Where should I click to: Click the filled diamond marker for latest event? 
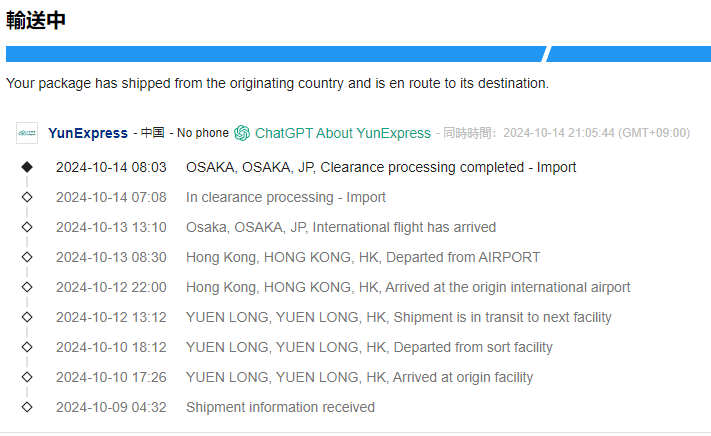pyautogui.click(x=27, y=167)
